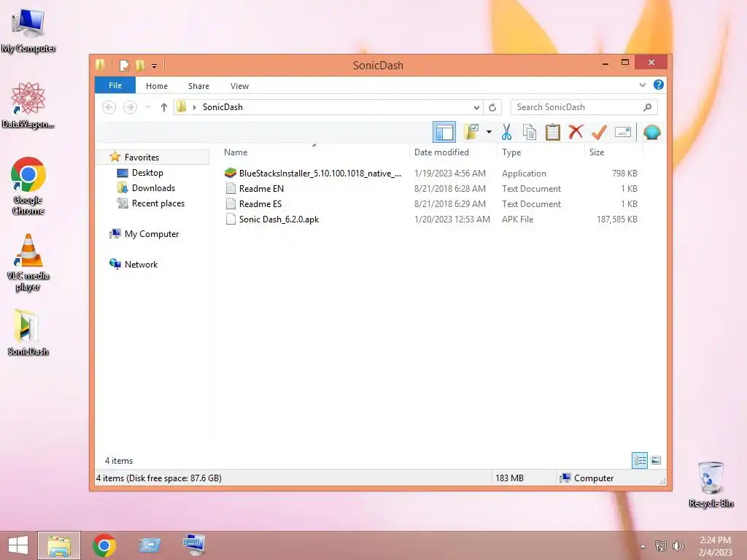Open the address bar history dropdown
Viewport: 747px width, 560px height.
476,107
